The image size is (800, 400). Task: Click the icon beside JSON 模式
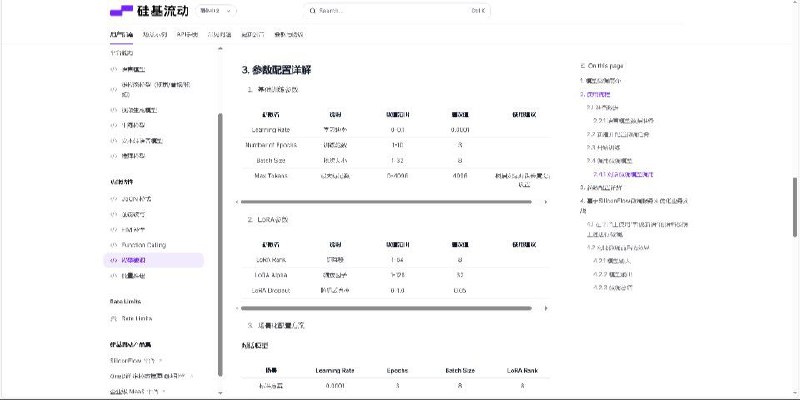point(114,199)
